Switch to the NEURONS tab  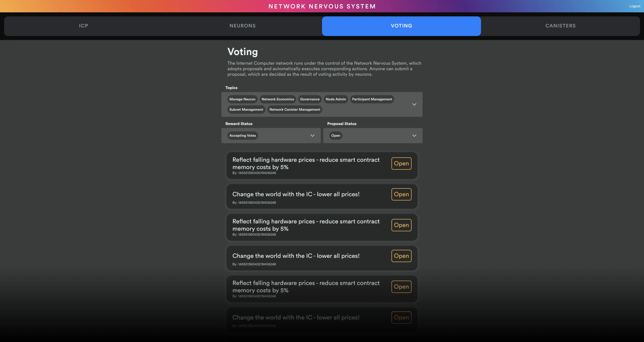coord(242,26)
